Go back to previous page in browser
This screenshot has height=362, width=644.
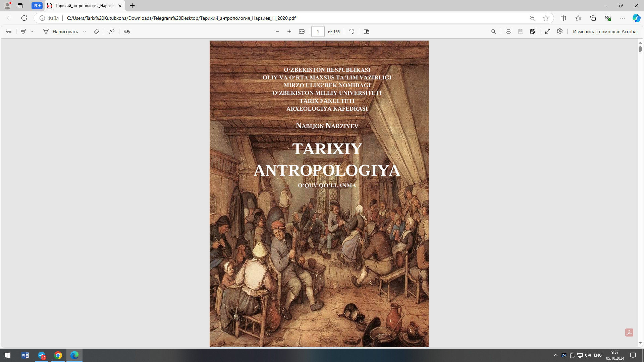(x=9, y=18)
